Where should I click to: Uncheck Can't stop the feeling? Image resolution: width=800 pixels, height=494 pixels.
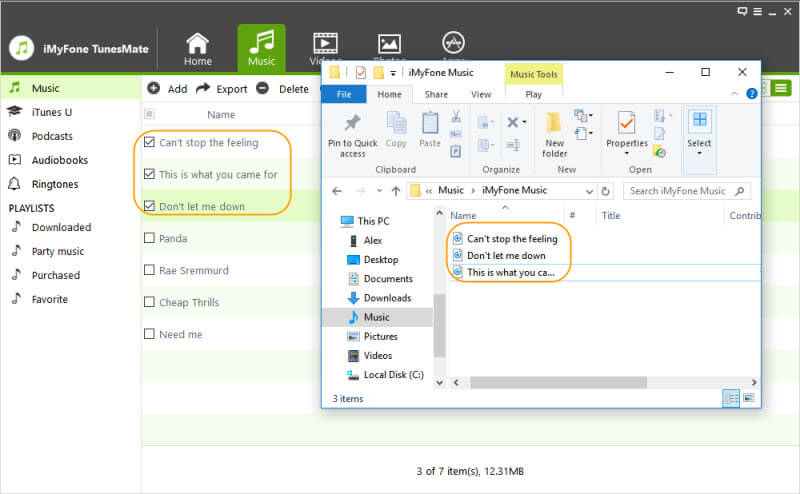point(149,142)
